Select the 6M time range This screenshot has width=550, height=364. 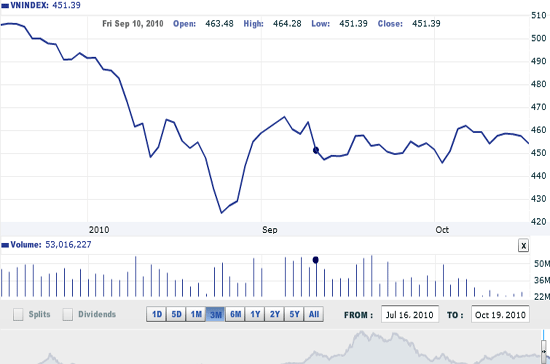235,314
